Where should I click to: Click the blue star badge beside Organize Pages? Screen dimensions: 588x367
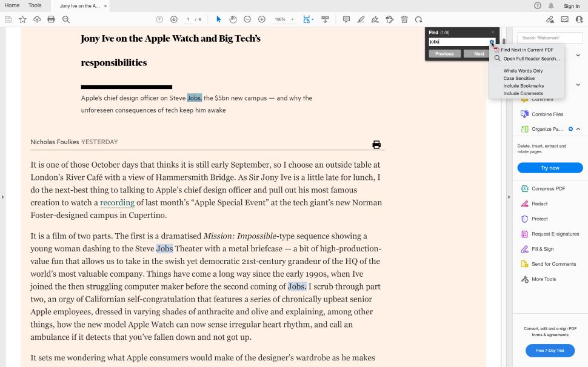point(570,129)
